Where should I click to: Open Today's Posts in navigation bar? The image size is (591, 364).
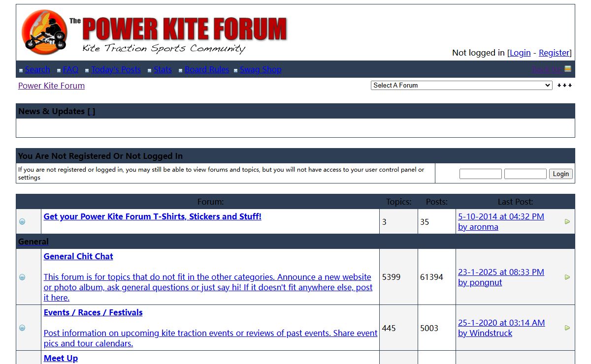click(116, 70)
